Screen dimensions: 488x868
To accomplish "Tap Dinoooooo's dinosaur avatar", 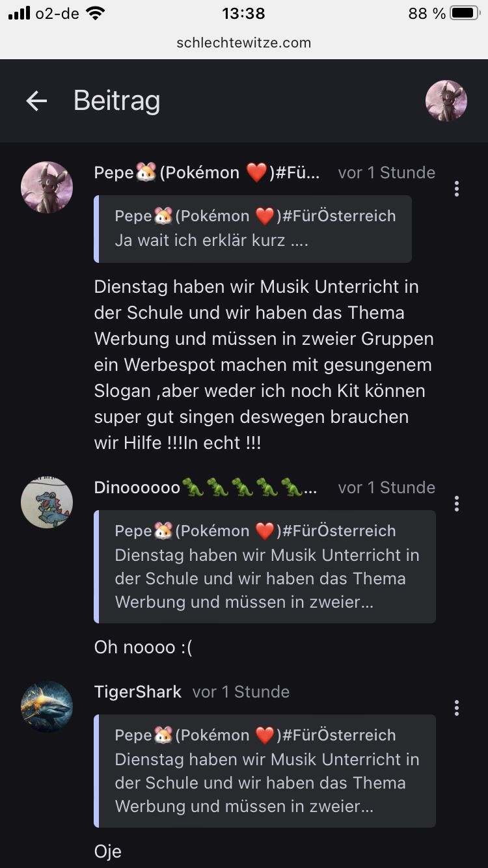I will [x=47, y=502].
